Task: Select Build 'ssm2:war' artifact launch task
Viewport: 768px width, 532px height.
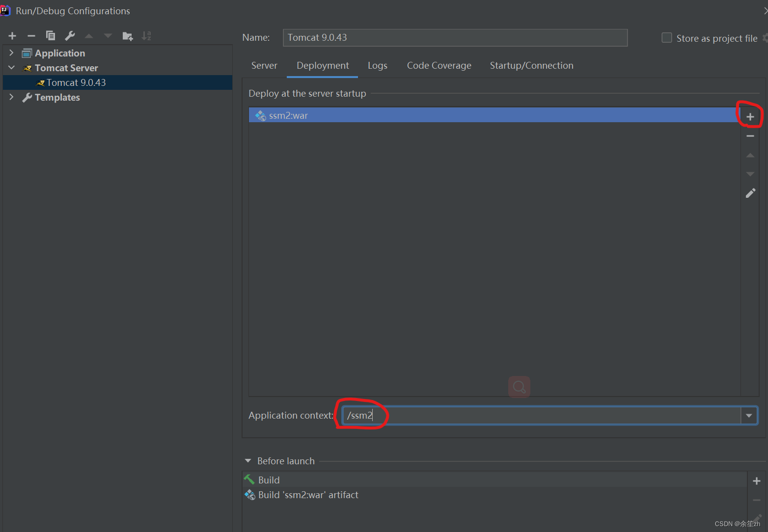Action: tap(308, 495)
